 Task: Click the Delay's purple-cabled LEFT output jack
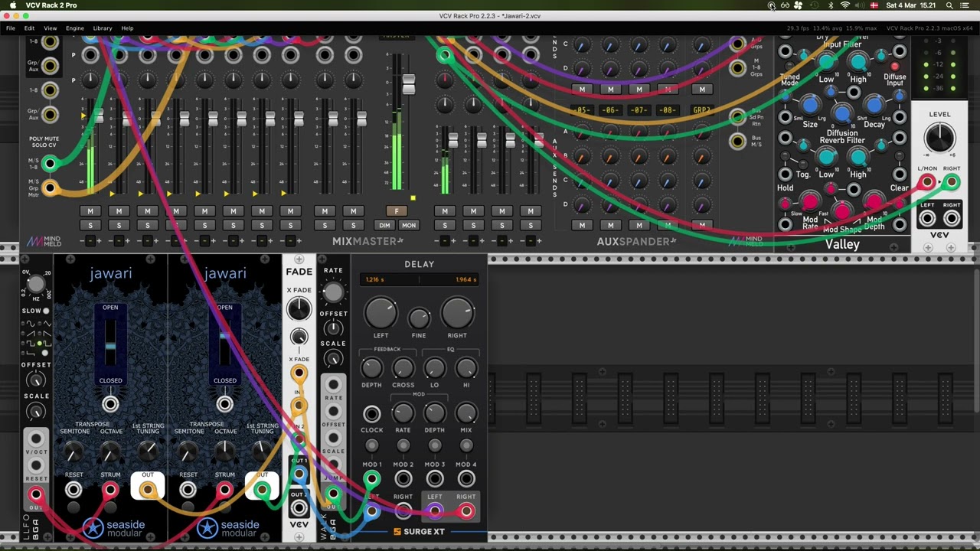(x=434, y=511)
